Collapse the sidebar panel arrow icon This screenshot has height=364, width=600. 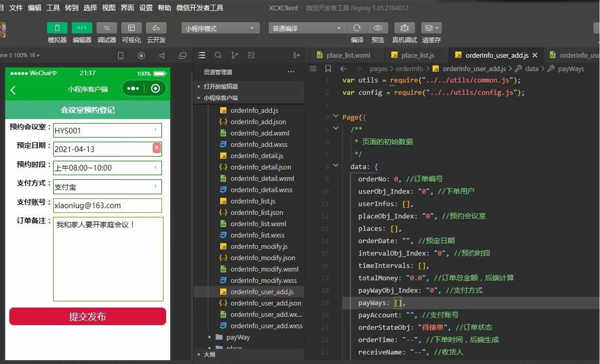297,55
